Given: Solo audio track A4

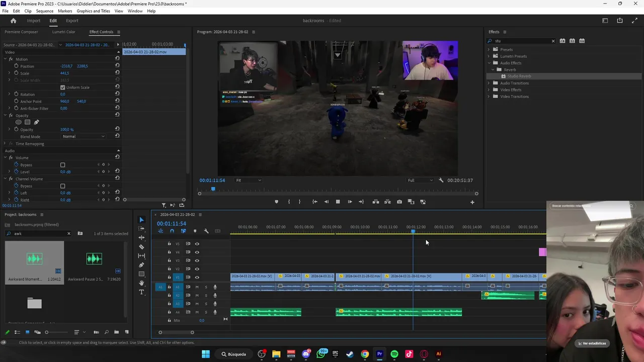Looking at the screenshot, I should coord(206,312).
